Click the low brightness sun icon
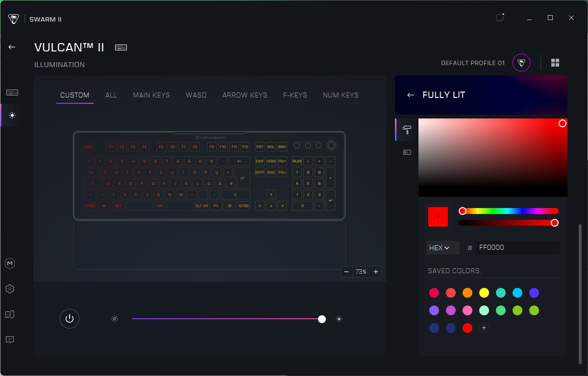 point(114,319)
